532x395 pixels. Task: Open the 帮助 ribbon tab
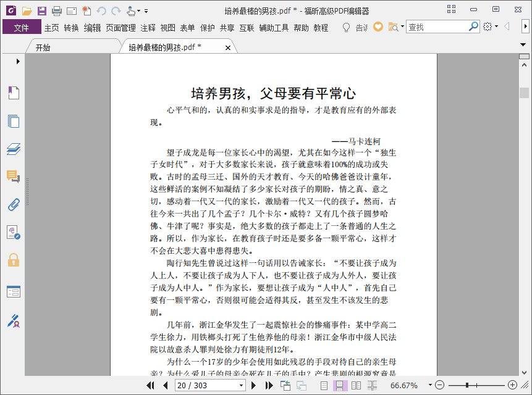tap(301, 27)
